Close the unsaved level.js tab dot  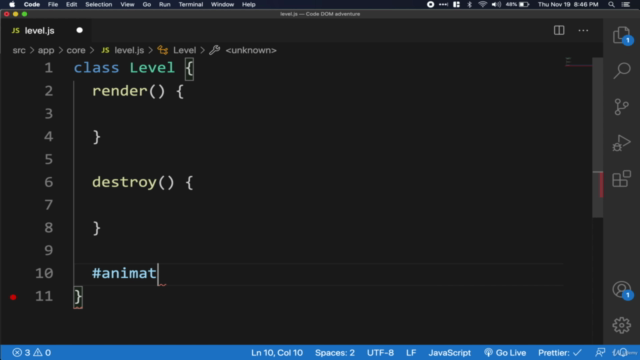pyautogui.click(x=80, y=30)
